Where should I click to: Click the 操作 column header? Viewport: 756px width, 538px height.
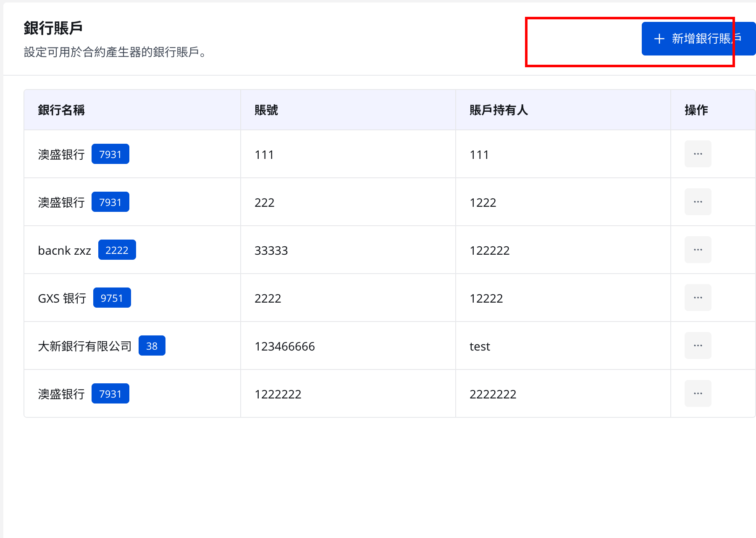tap(696, 110)
